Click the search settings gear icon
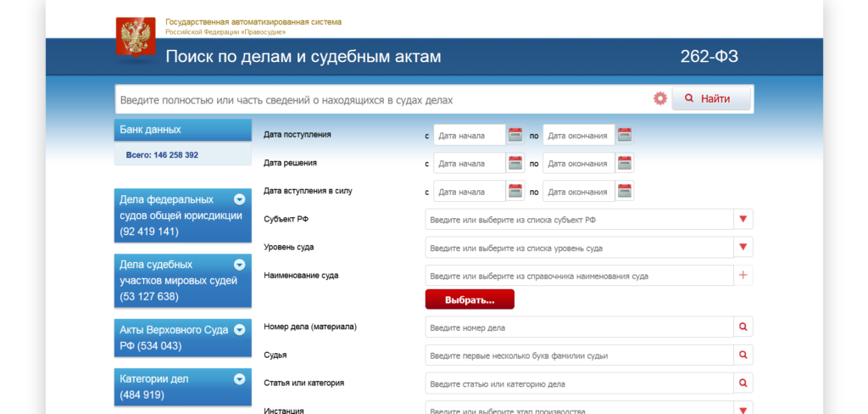Image resolution: width=868 pixels, height=414 pixels. (660, 99)
